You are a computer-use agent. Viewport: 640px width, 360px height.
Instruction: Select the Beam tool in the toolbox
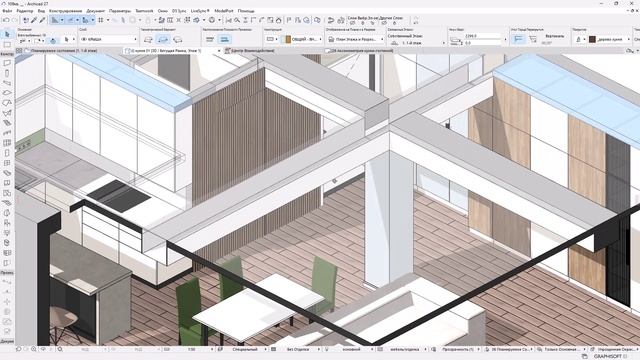(x=7, y=83)
